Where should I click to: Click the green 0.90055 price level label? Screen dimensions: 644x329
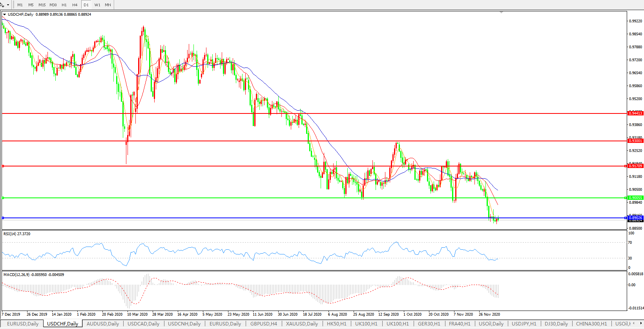coord(635,198)
